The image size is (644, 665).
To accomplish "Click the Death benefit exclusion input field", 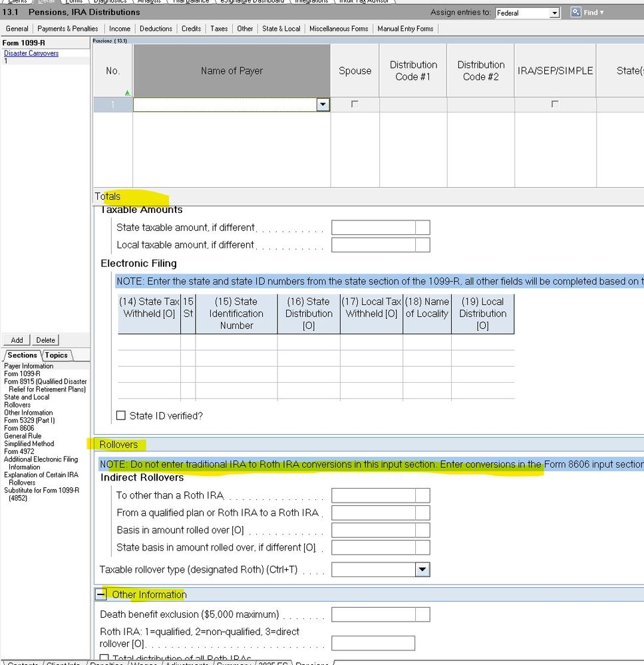I will 373,614.
